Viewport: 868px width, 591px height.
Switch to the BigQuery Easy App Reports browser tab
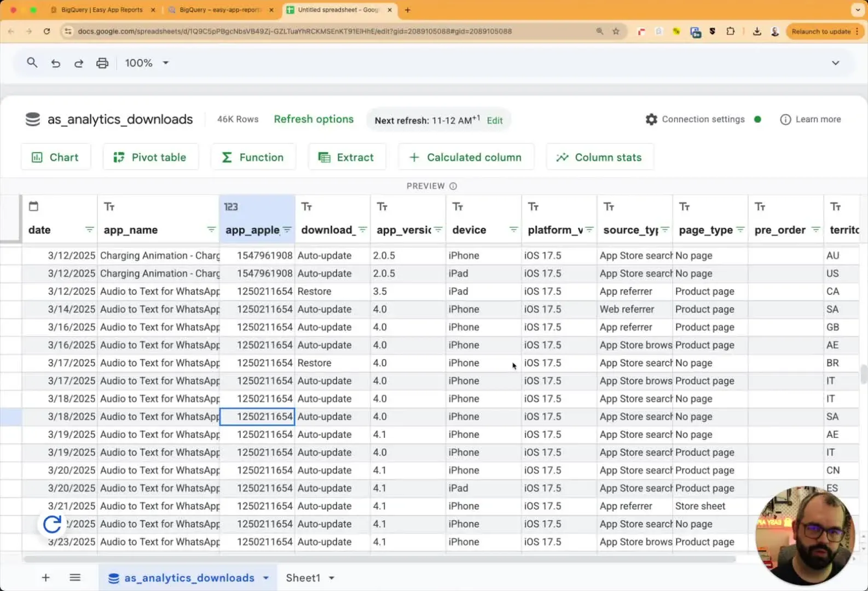(102, 10)
